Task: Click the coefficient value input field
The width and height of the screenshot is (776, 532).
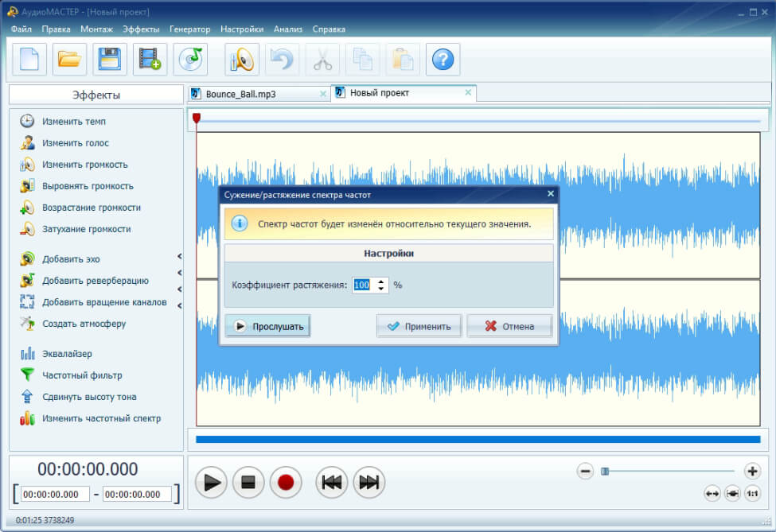Action: pyautogui.click(x=365, y=285)
